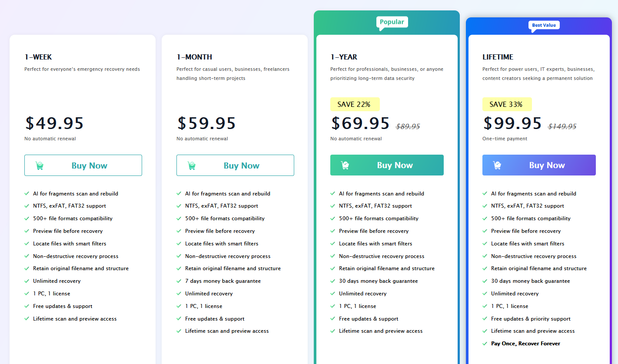This screenshot has width=618, height=364.
Task: Click the checkmark next to 1-WEEK "Unlimited recovery"
Action: pos(27,281)
